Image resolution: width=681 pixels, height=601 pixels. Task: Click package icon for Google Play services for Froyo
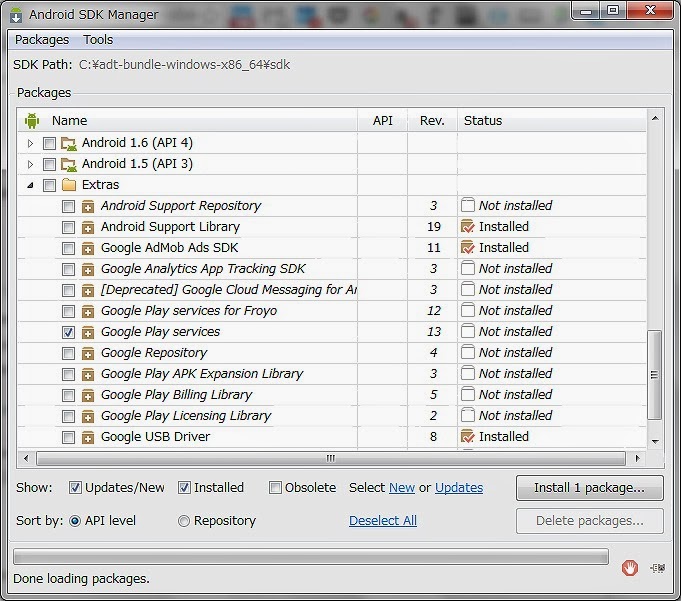(x=88, y=311)
